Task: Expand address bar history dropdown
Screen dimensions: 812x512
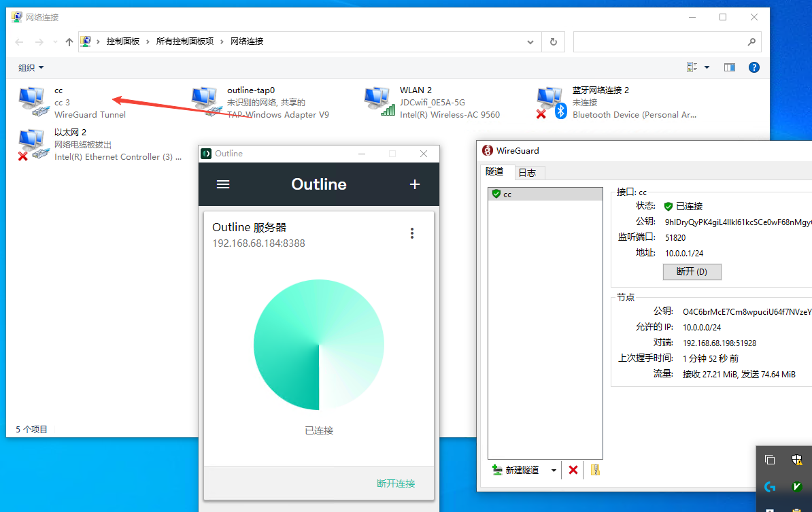Action: pyautogui.click(x=530, y=42)
